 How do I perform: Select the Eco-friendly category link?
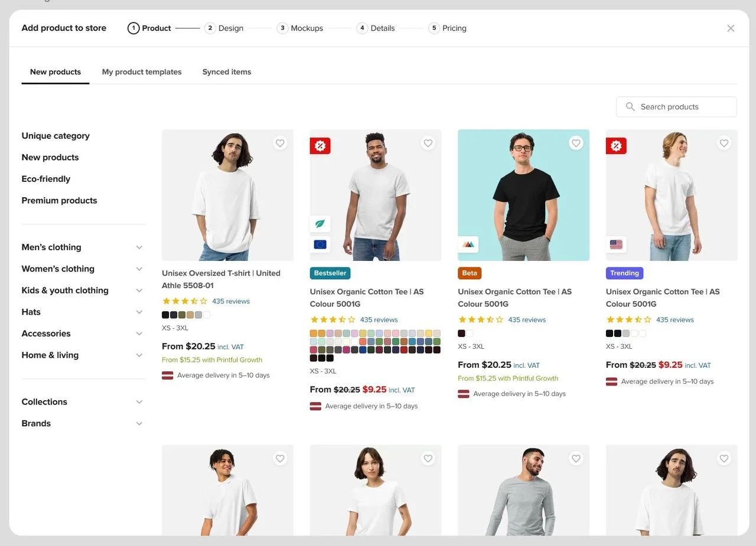(46, 179)
